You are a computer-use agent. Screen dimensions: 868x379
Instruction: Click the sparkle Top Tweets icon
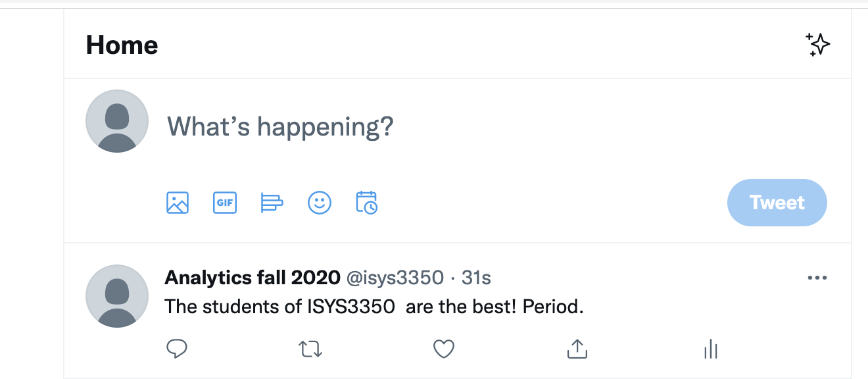818,45
